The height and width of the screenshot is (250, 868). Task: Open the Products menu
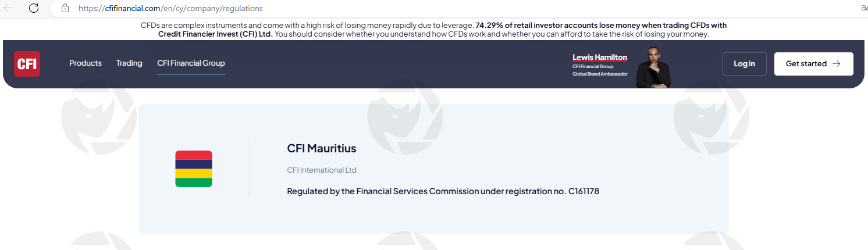pos(86,63)
